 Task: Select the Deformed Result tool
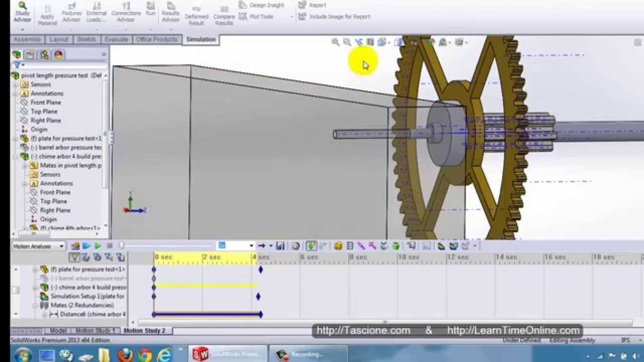[x=196, y=16]
